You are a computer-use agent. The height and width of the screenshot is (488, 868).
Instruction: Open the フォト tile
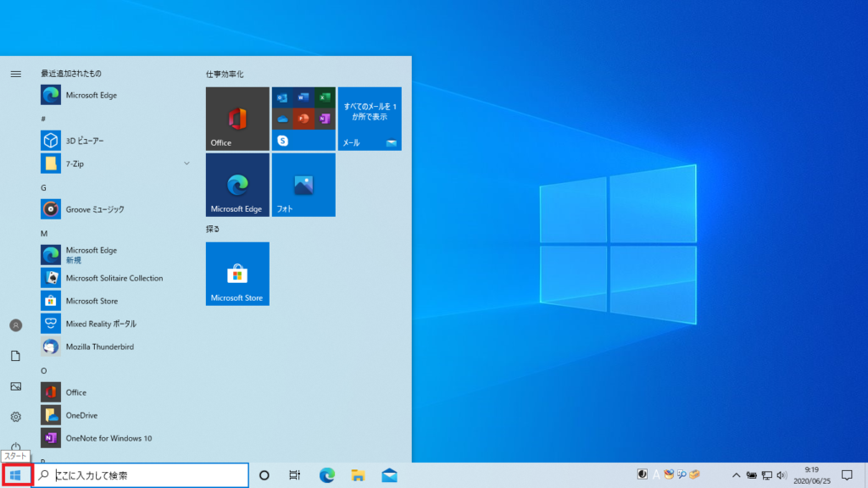coord(303,186)
